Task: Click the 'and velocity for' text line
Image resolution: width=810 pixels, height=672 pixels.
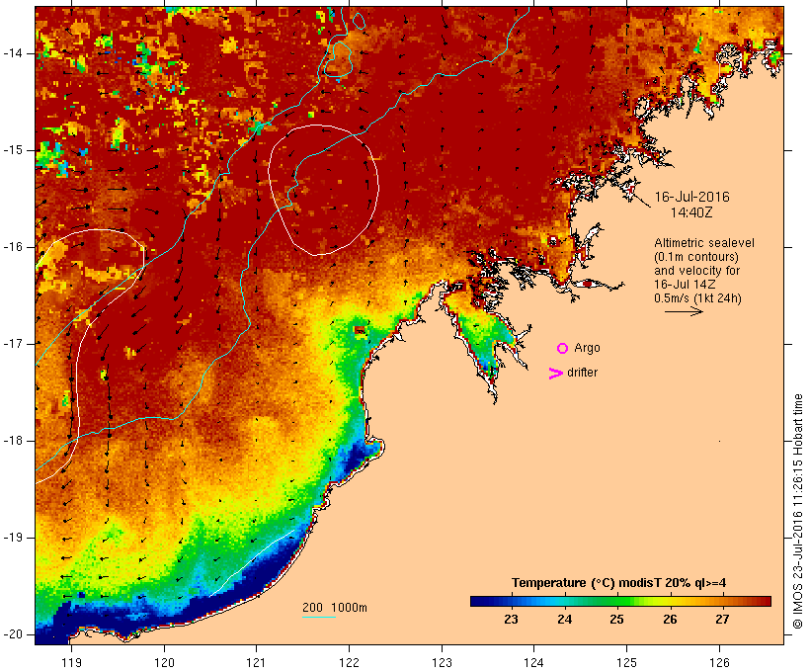Action: (696, 271)
